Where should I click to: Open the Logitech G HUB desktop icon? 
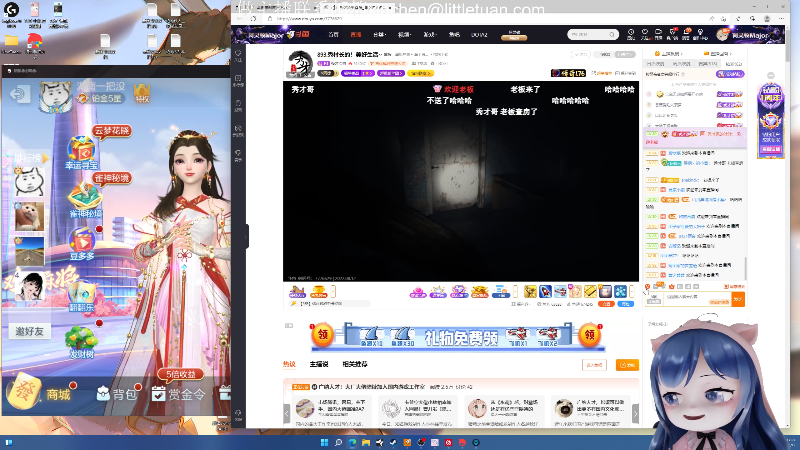11,14
